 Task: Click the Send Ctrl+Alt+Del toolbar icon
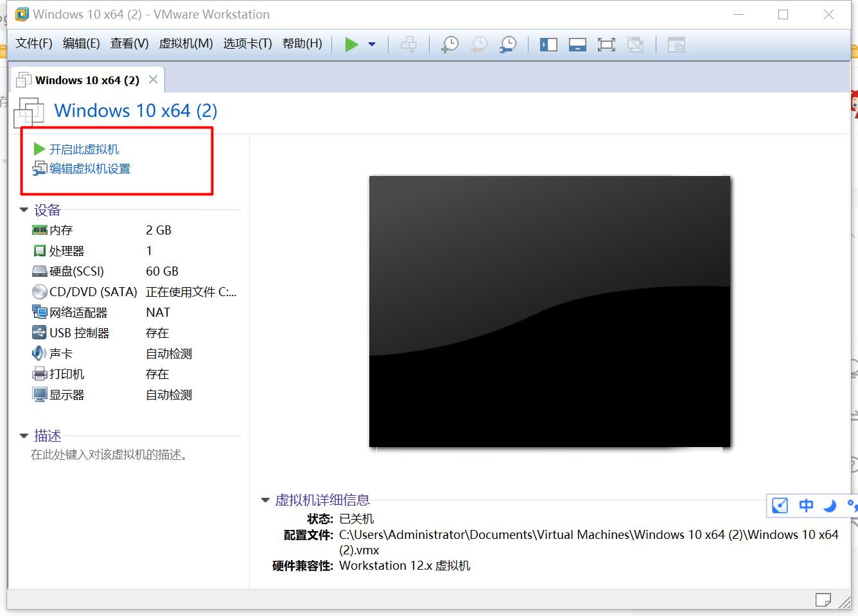coord(408,44)
